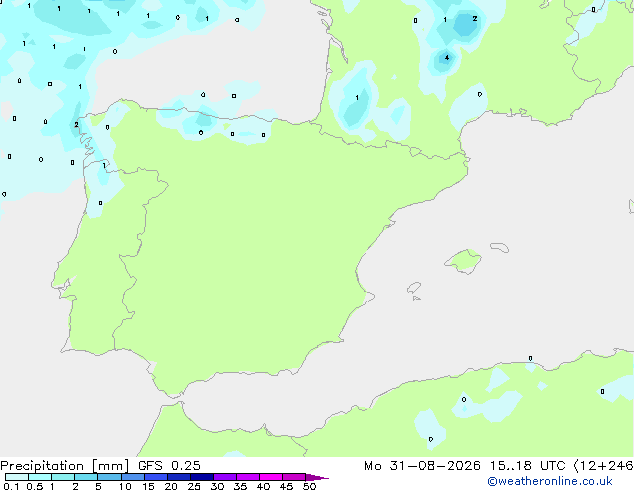Pick the 45–50 mm dark magenta legend swatch
Viewport: 634px width, 490px height.
click(x=294, y=477)
